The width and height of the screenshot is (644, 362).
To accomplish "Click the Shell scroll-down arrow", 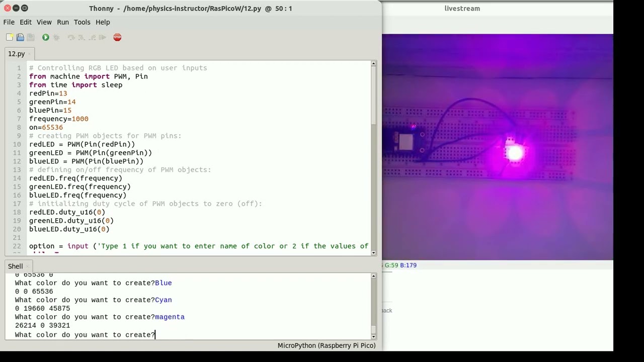I will click(x=373, y=336).
